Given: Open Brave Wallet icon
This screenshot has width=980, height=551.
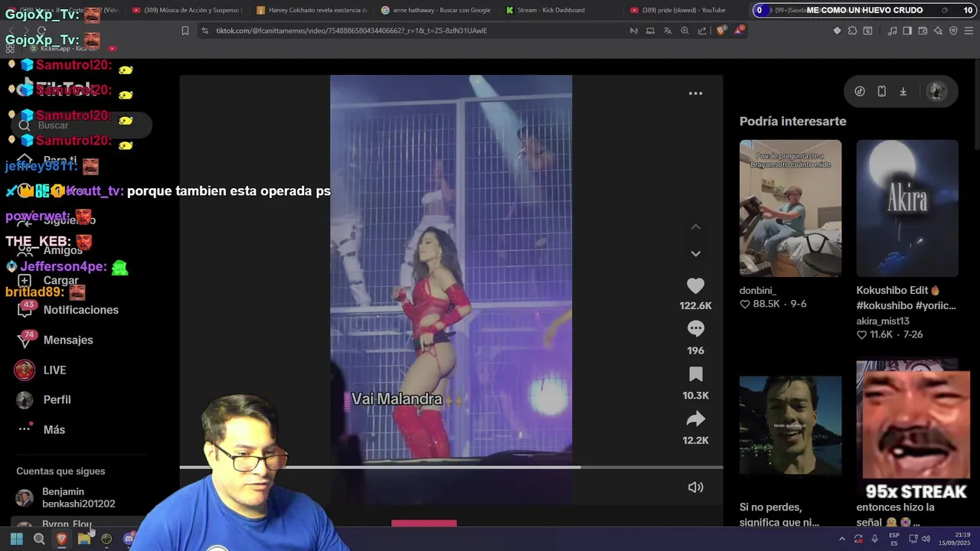Looking at the screenshot, I should pyautogui.click(x=923, y=31).
